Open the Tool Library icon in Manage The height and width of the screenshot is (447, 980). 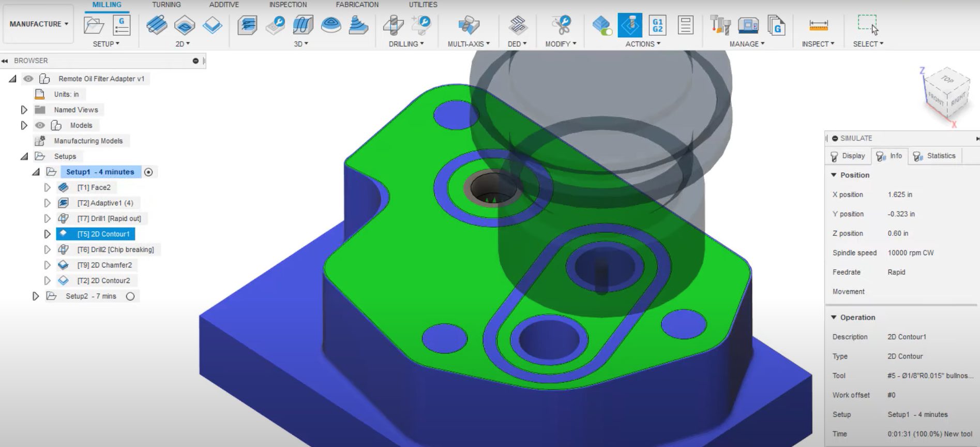click(x=720, y=25)
